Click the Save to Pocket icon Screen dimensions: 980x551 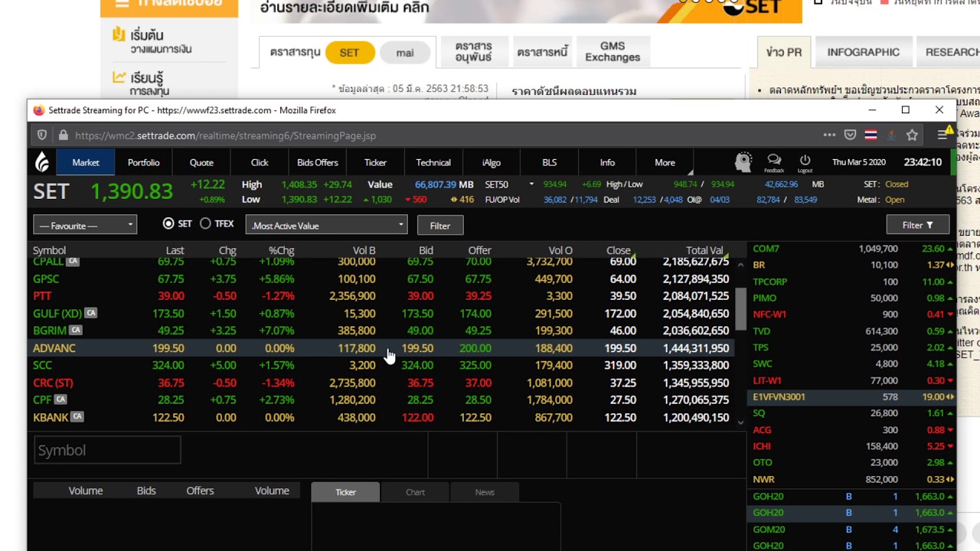(x=850, y=135)
